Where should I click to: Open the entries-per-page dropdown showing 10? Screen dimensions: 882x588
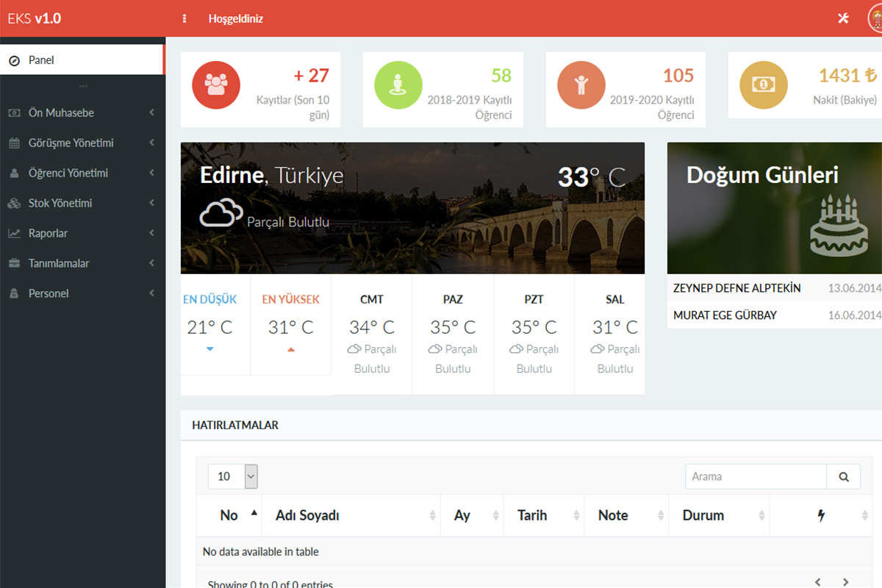(x=232, y=476)
